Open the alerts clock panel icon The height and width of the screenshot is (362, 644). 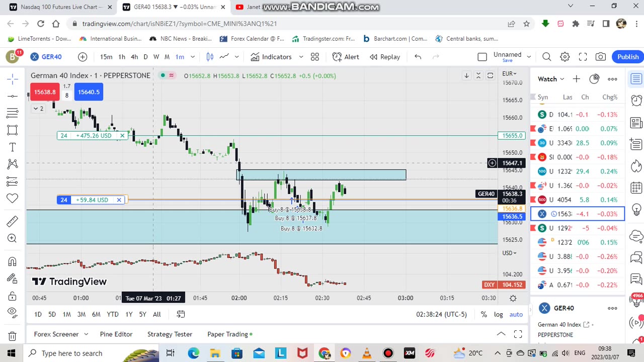tap(636, 100)
